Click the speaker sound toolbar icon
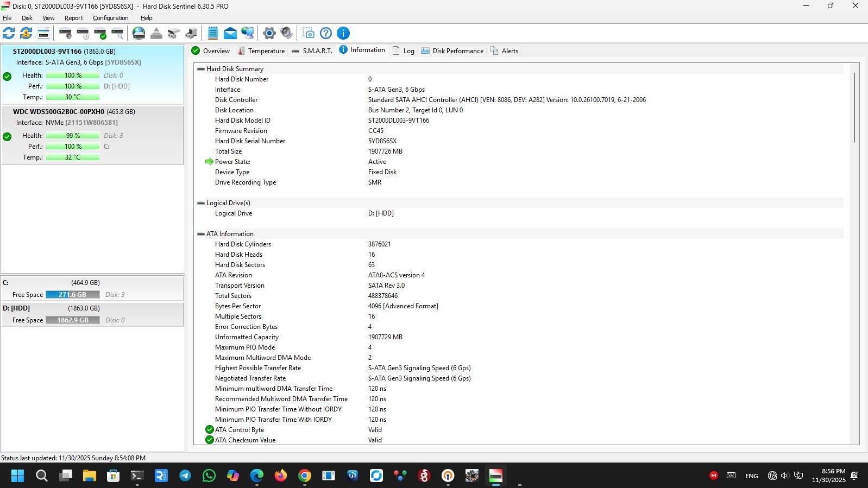The image size is (868, 488). tap(286, 33)
